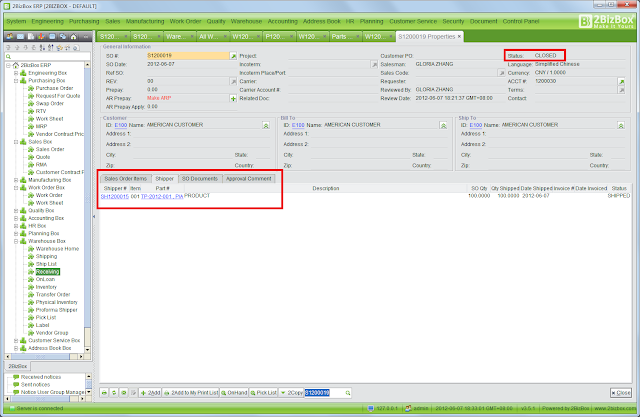Click the edit pencil icon in bottom toolbar

pyautogui.click(x=133, y=393)
